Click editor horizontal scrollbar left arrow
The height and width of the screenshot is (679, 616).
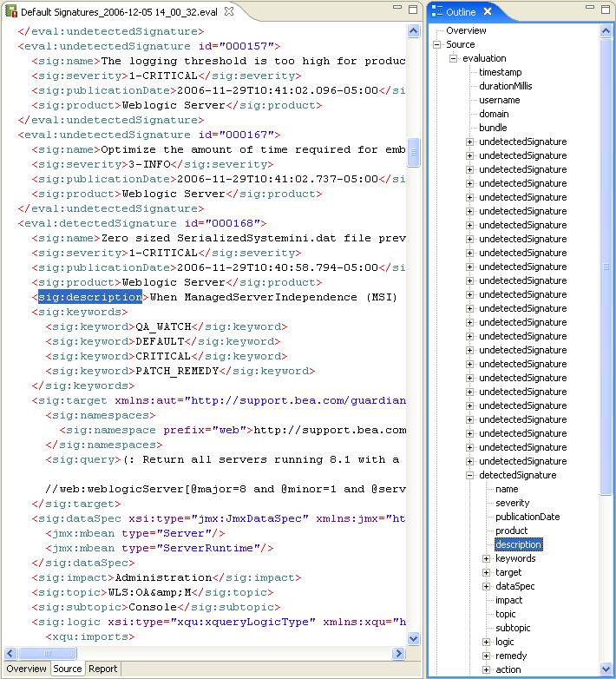click(10, 654)
